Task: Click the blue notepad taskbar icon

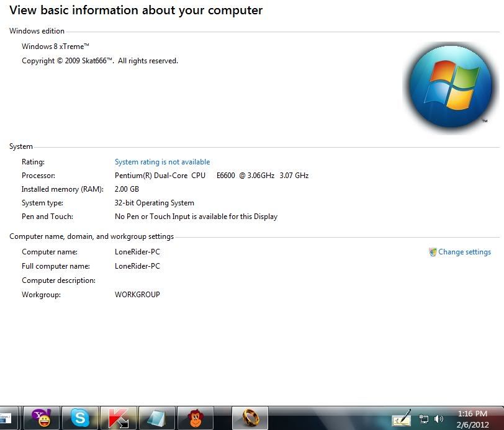Action: [157, 418]
